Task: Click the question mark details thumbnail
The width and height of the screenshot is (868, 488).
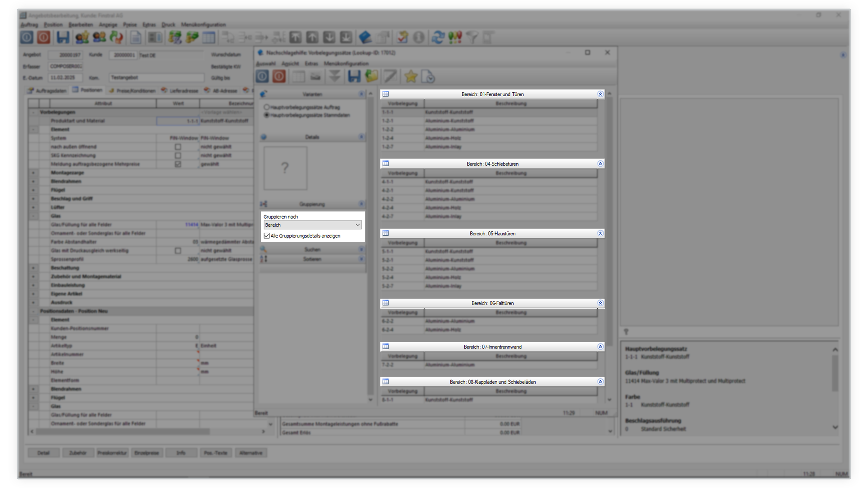Action: point(285,168)
